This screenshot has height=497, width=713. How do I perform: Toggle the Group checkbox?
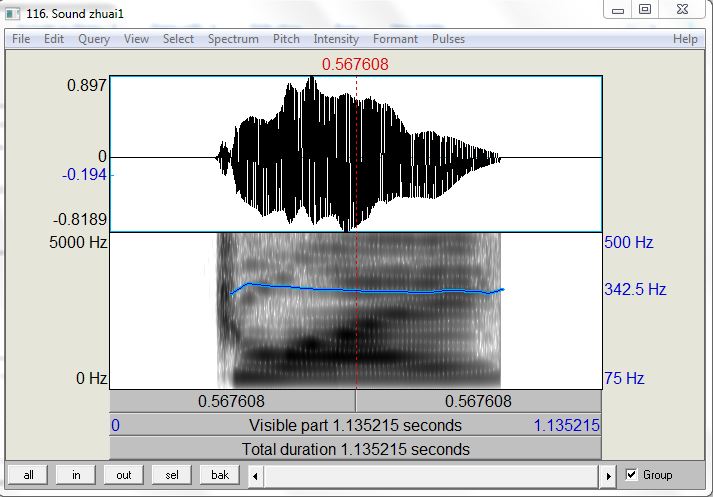coord(631,475)
